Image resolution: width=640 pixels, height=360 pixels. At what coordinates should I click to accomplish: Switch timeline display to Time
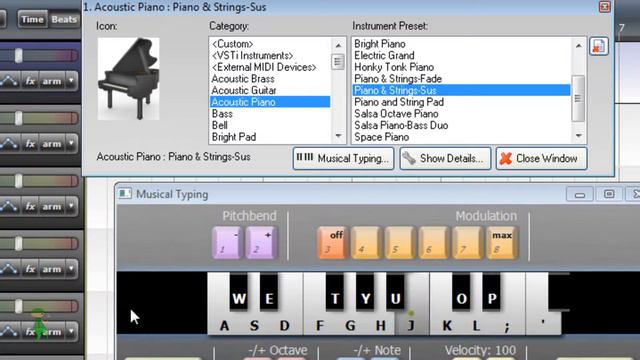click(32, 19)
